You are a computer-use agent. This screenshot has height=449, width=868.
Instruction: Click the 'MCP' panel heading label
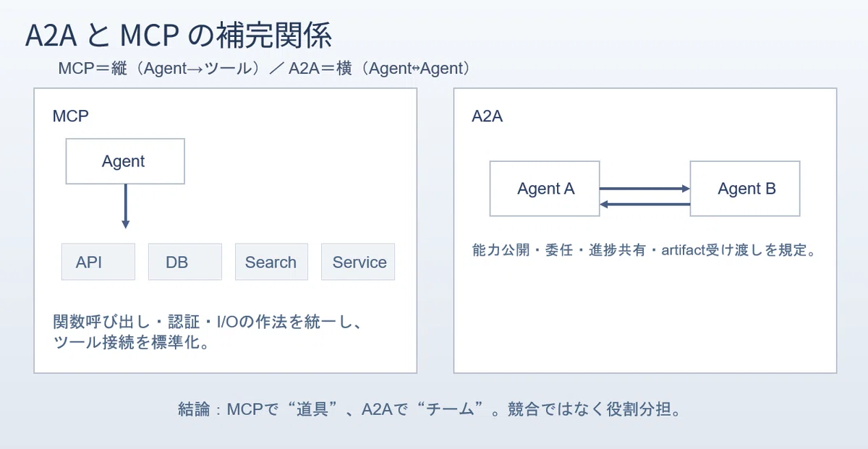click(71, 116)
